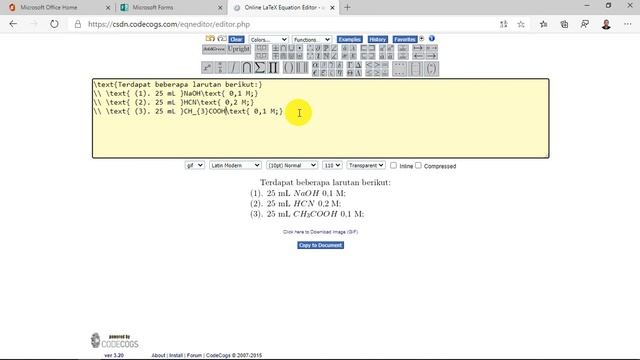Open a new browser tab
Viewport: 640px width, 360px height.
(x=347, y=7)
